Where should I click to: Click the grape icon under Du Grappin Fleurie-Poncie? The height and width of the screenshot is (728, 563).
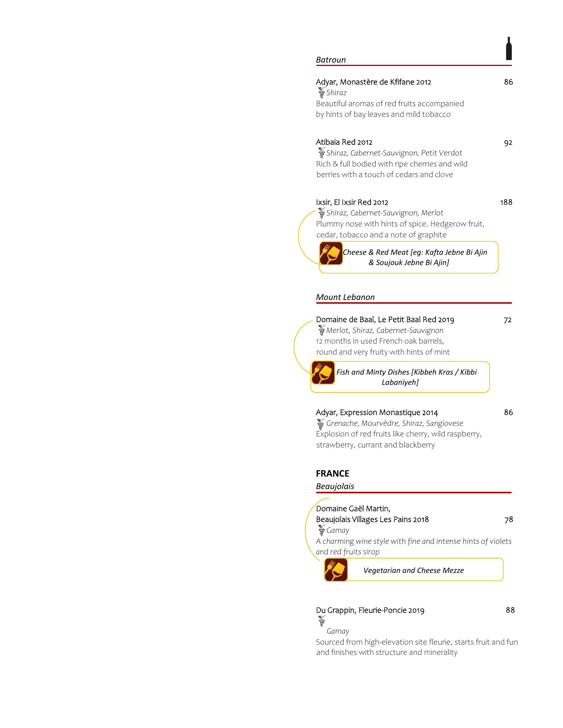coord(321,621)
